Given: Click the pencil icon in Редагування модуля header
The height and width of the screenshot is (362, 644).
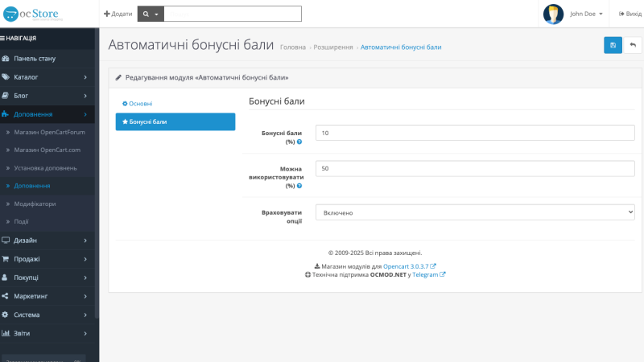Looking at the screenshot, I should pyautogui.click(x=118, y=77).
